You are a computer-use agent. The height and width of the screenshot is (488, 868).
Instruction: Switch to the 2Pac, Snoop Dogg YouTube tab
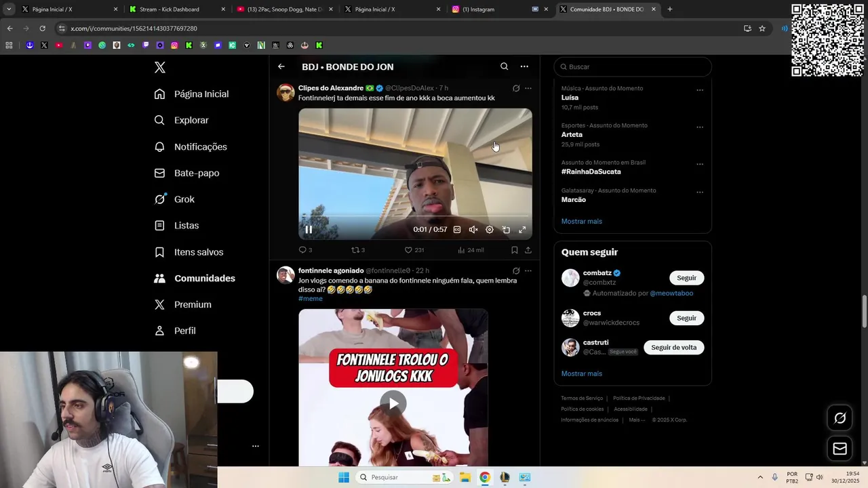coord(283,9)
